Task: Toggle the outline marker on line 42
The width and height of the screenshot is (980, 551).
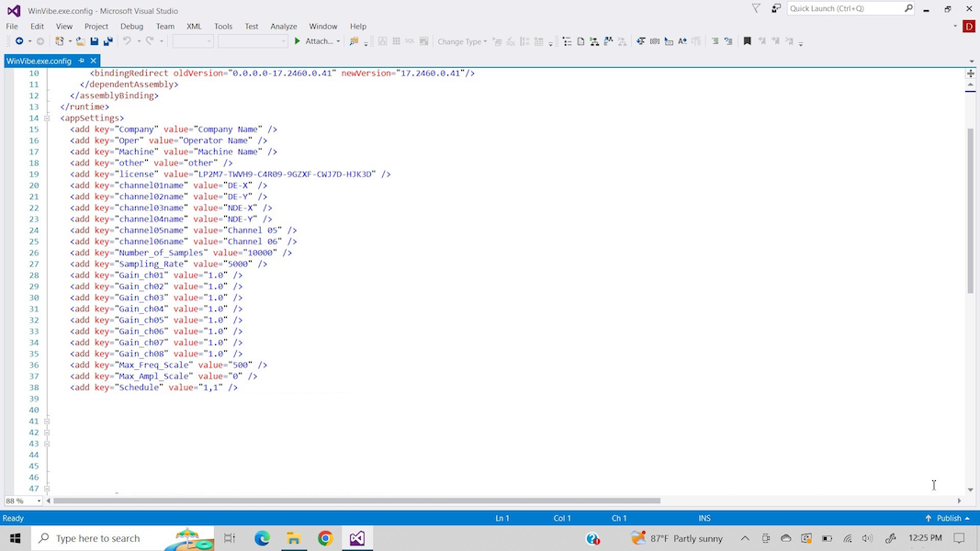Action: click(x=47, y=433)
